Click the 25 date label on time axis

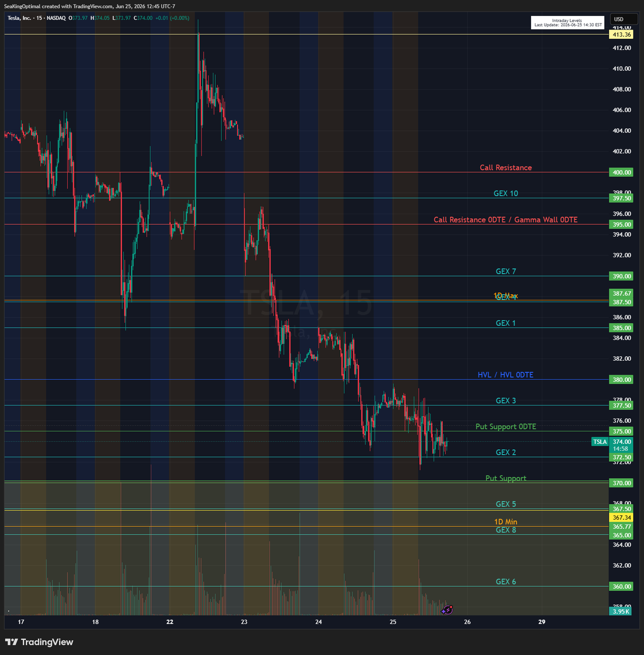(393, 622)
